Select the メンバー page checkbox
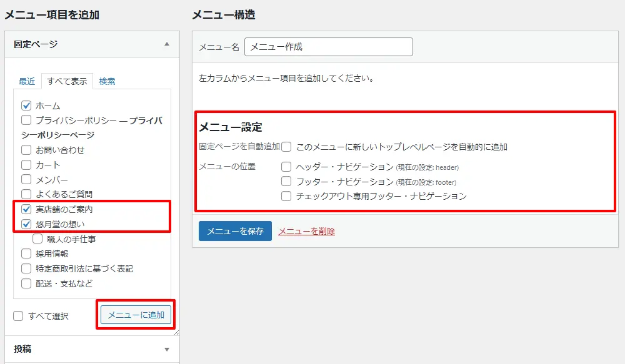The width and height of the screenshot is (625, 364). tap(26, 180)
